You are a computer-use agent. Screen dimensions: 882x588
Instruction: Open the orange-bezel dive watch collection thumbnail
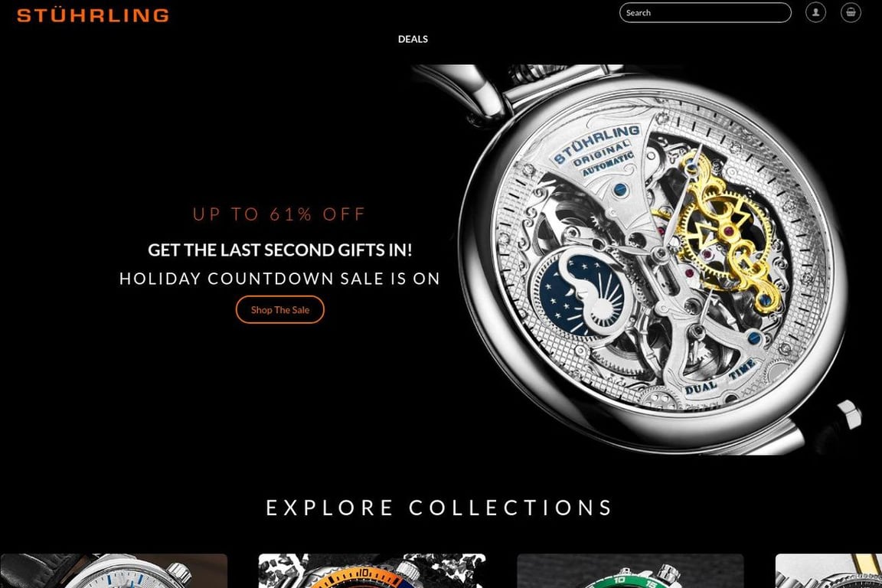[372, 570]
